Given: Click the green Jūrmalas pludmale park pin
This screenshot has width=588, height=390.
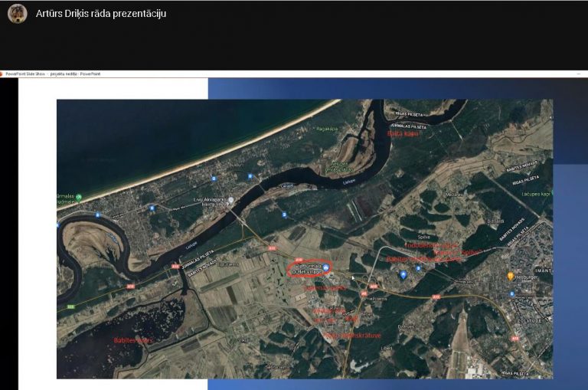Looking at the screenshot, I should pyautogui.click(x=78, y=197).
